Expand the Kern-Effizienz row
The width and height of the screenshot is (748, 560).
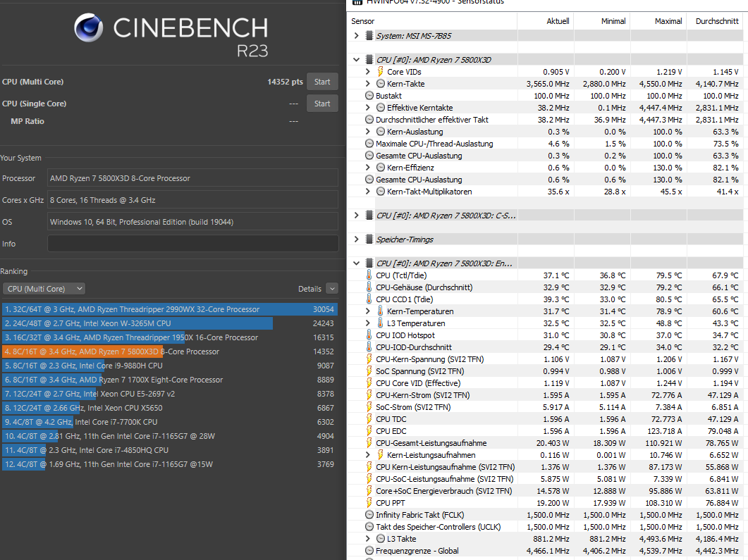pos(368,167)
